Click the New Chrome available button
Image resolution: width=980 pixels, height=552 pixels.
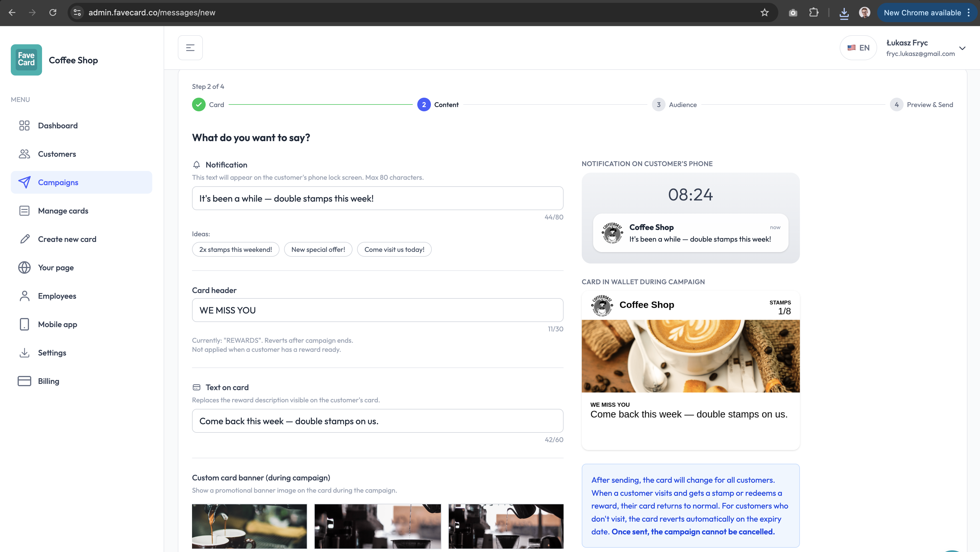point(922,12)
